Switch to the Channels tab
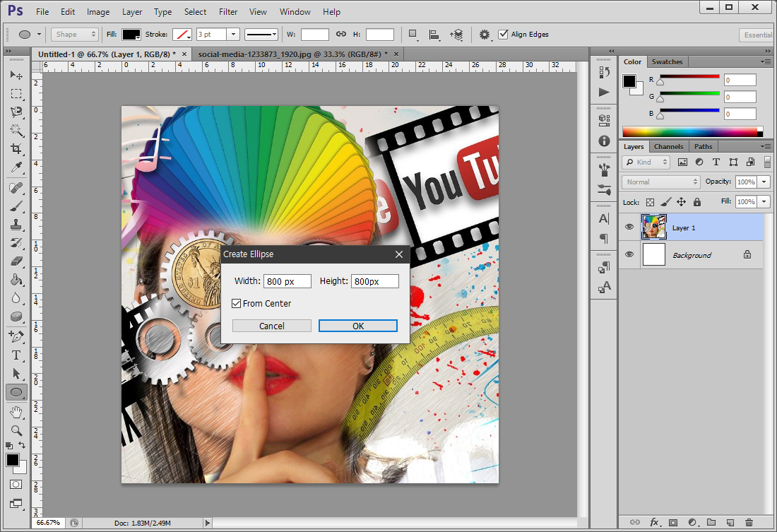This screenshot has width=777, height=532. [x=668, y=146]
